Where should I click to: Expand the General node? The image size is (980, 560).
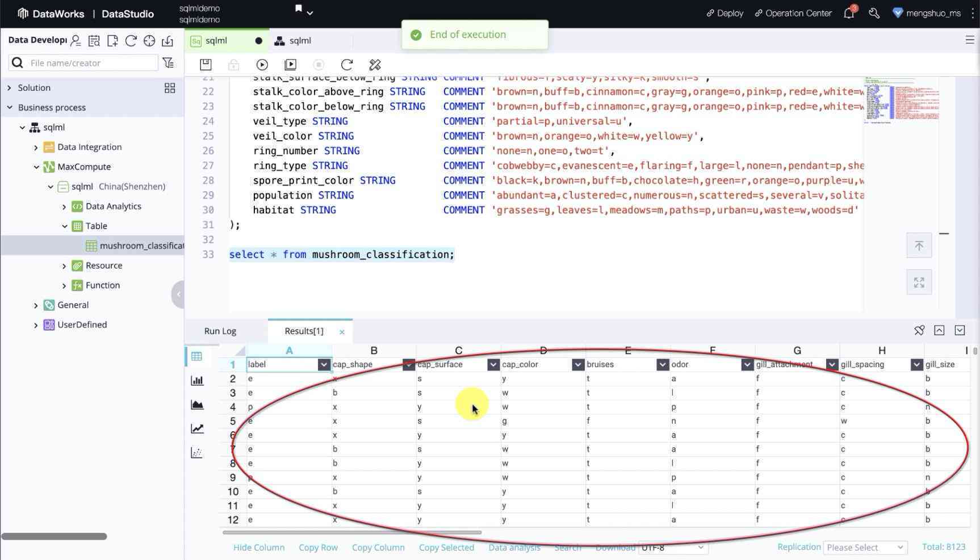[36, 305]
